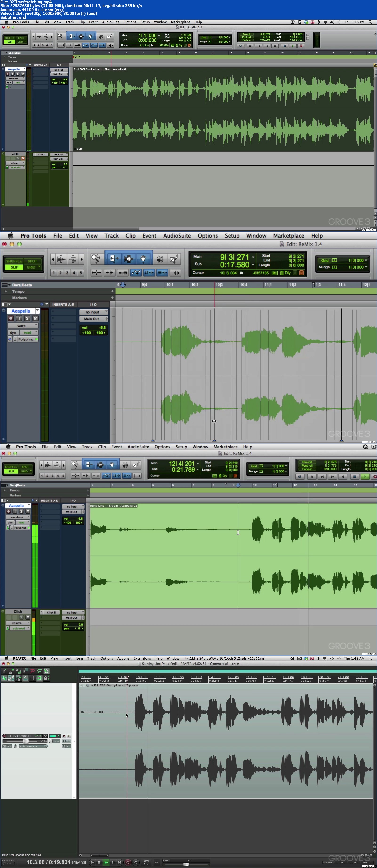The height and width of the screenshot is (868, 377).
Task: Click horizontal zoom-out arrow in large Pro Tools window
Action: [x=52, y=259]
